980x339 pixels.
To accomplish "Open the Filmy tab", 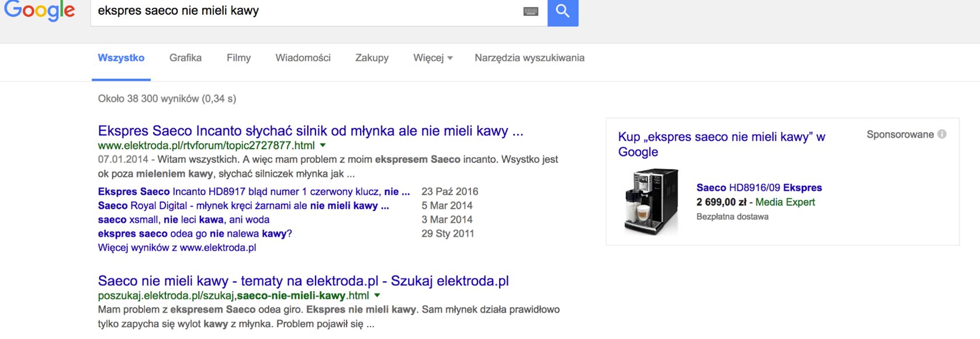I will (x=238, y=58).
